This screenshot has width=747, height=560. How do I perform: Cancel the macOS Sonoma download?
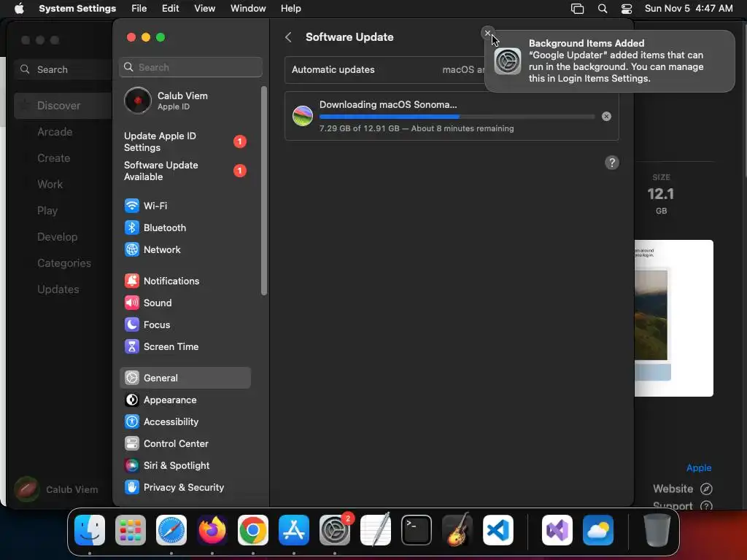[606, 116]
